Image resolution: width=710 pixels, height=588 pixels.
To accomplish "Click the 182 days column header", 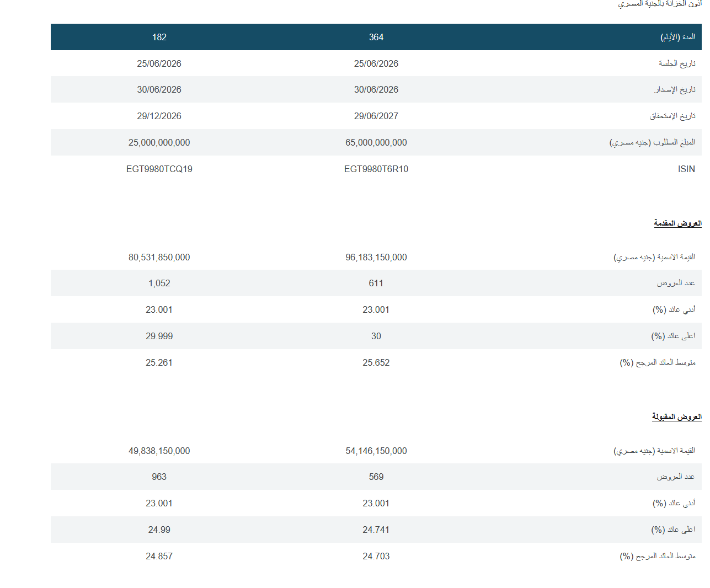I will coord(159,37).
